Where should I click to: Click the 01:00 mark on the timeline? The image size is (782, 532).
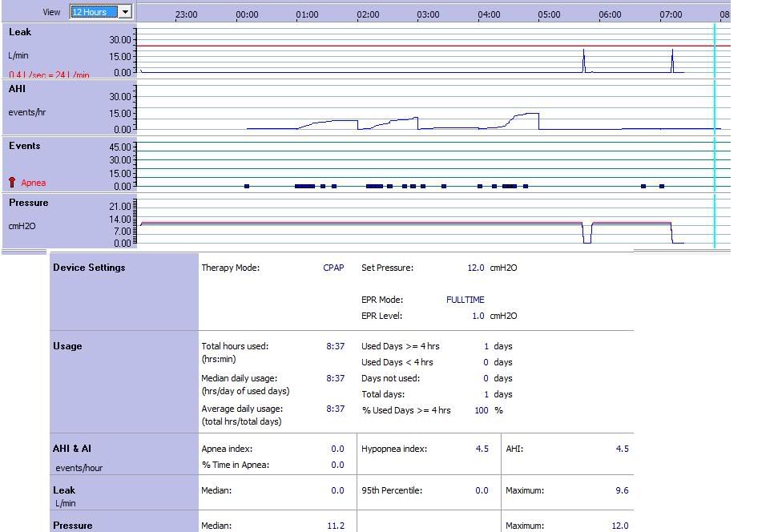(x=307, y=14)
